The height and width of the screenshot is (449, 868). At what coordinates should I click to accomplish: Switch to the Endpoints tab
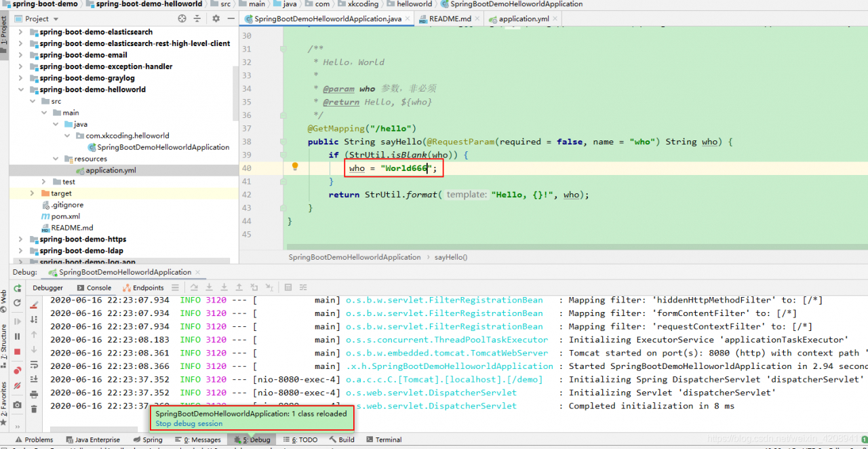143,288
